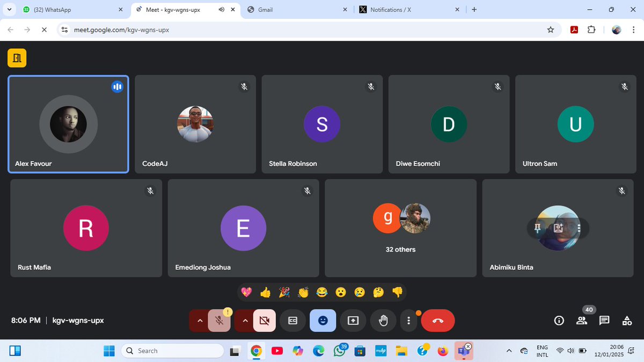This screenshot has height=362, width=644.
Task: Send the surprised face reaction
Action: pos(341,292)
